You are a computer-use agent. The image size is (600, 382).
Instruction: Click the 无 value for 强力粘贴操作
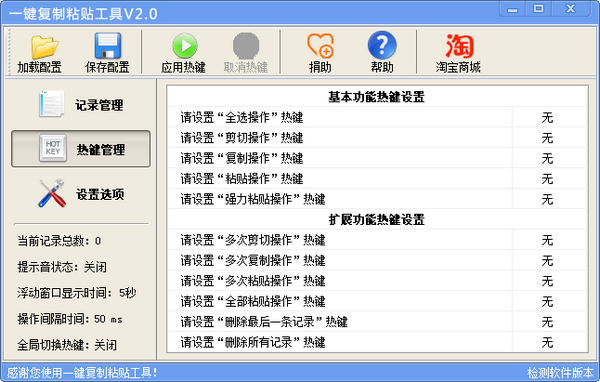tap(548, 199)
